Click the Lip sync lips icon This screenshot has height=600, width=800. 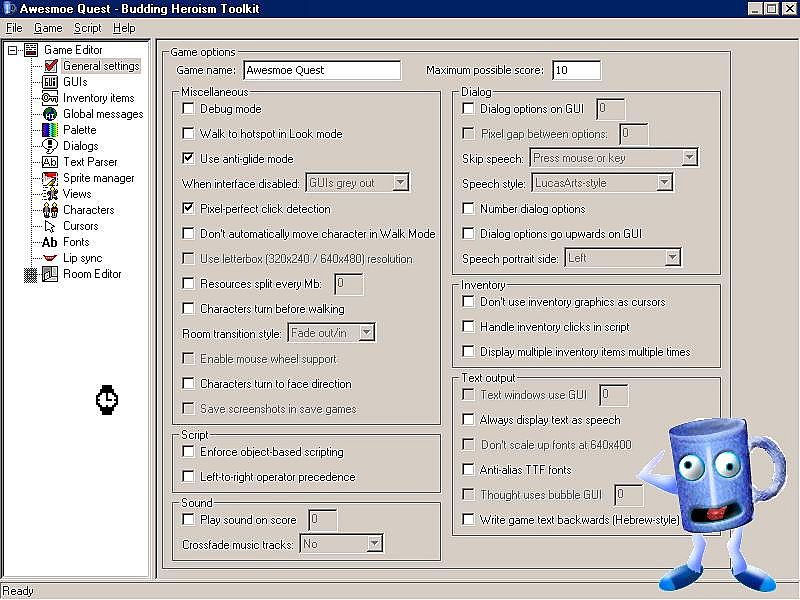pos(50,258)
